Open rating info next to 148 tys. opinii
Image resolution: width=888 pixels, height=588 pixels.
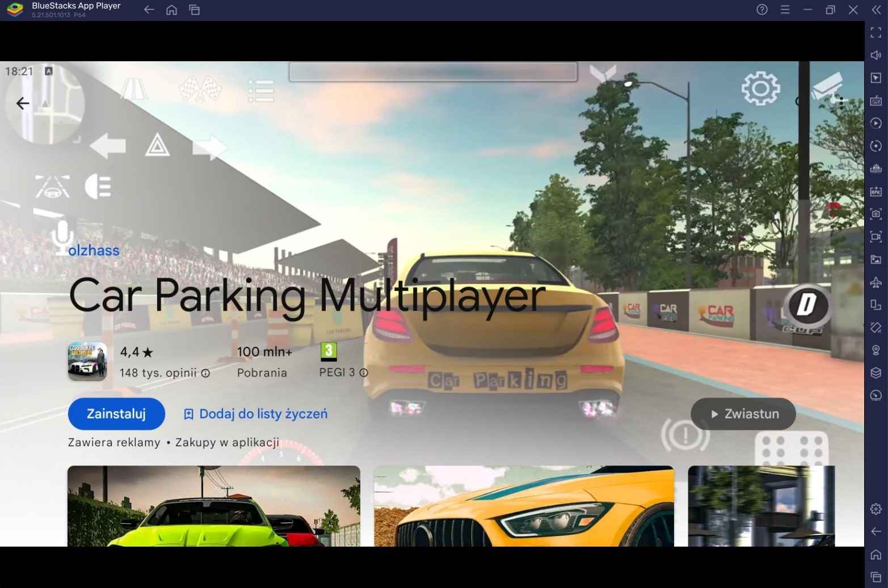pos(205,373)
